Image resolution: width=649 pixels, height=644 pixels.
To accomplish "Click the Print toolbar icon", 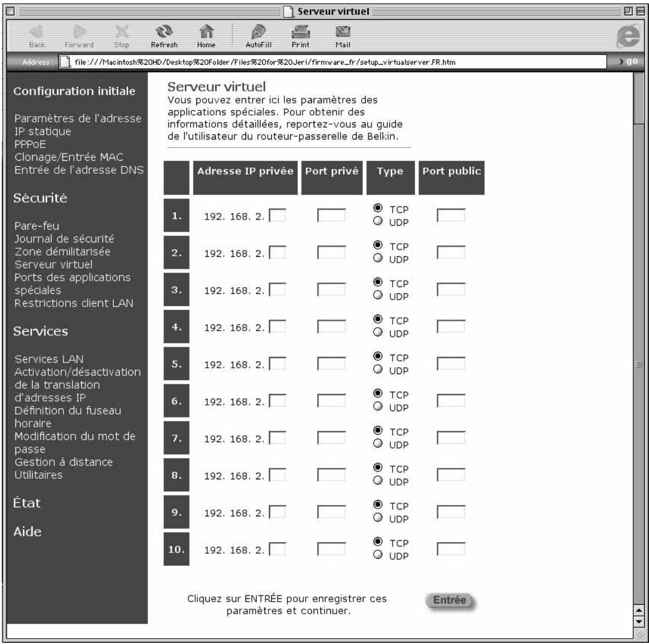I will click(300, 32).
